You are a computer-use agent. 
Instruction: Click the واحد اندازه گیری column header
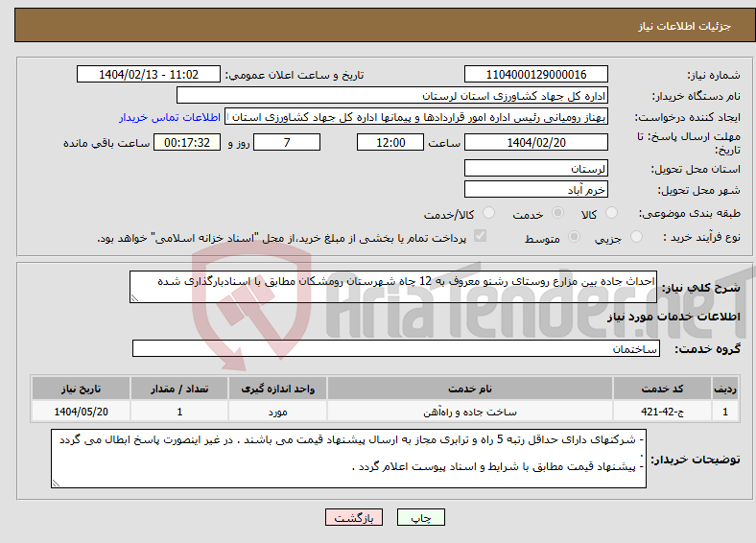pos(277,389)
